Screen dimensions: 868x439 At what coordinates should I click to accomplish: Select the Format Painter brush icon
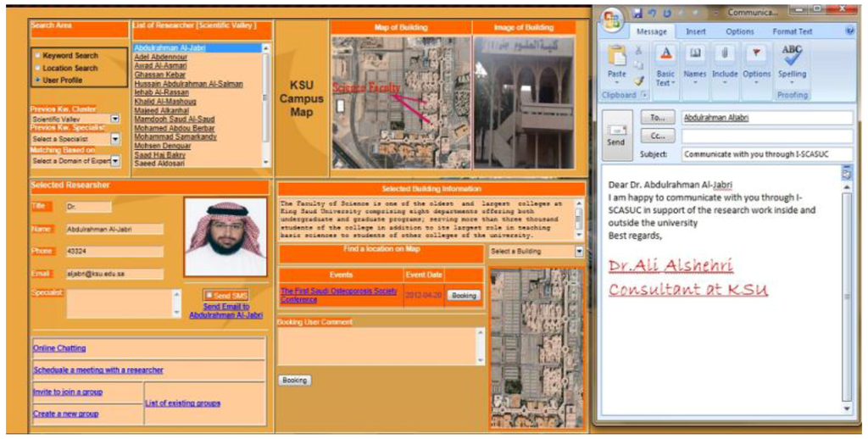point(639,81)
